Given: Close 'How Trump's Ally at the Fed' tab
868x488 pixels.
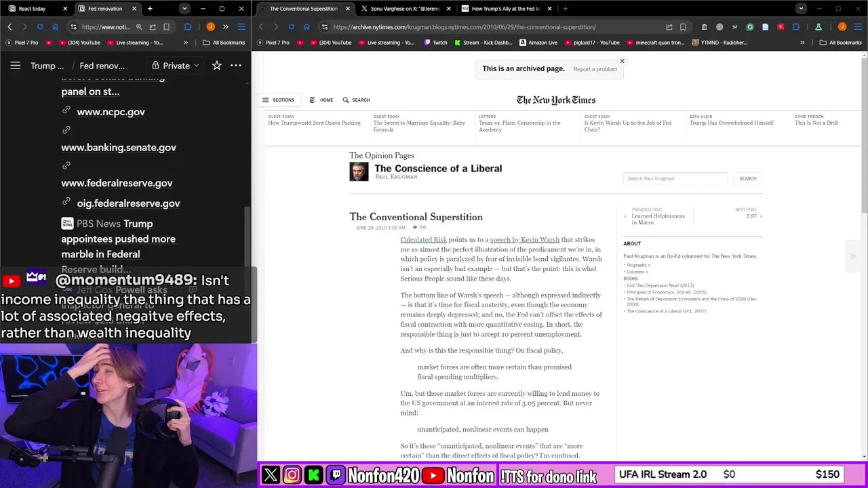Looking at the screenshot, I should [549, 9].
